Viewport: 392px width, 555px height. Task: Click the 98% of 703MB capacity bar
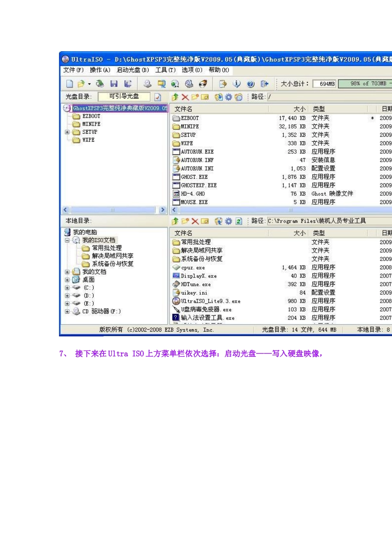(x=365, y=84)
